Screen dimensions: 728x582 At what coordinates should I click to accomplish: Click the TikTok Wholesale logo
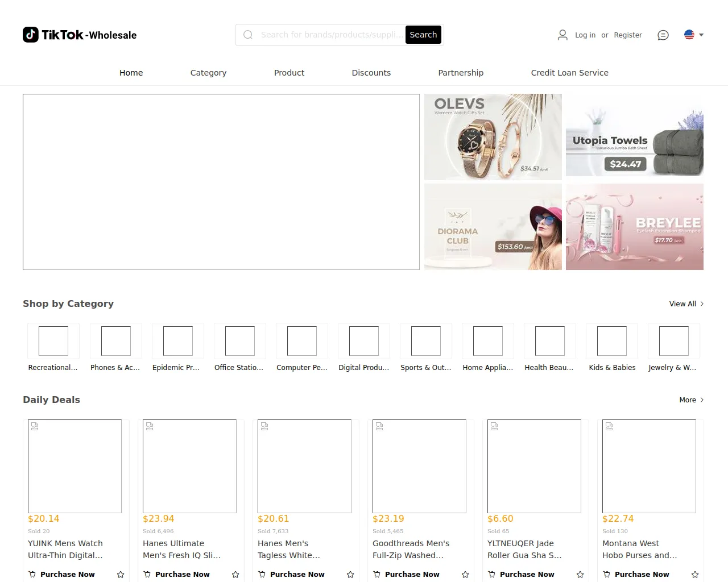[80, 35]
